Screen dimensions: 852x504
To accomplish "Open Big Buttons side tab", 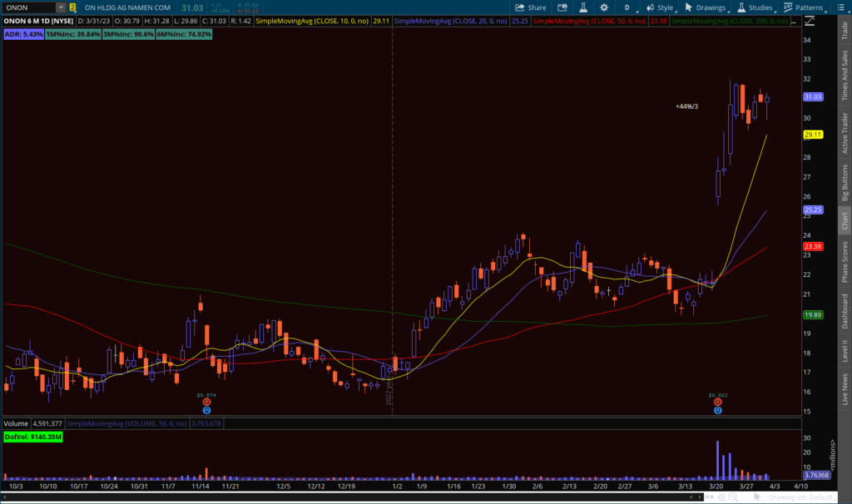I will [x=845, y=182].
